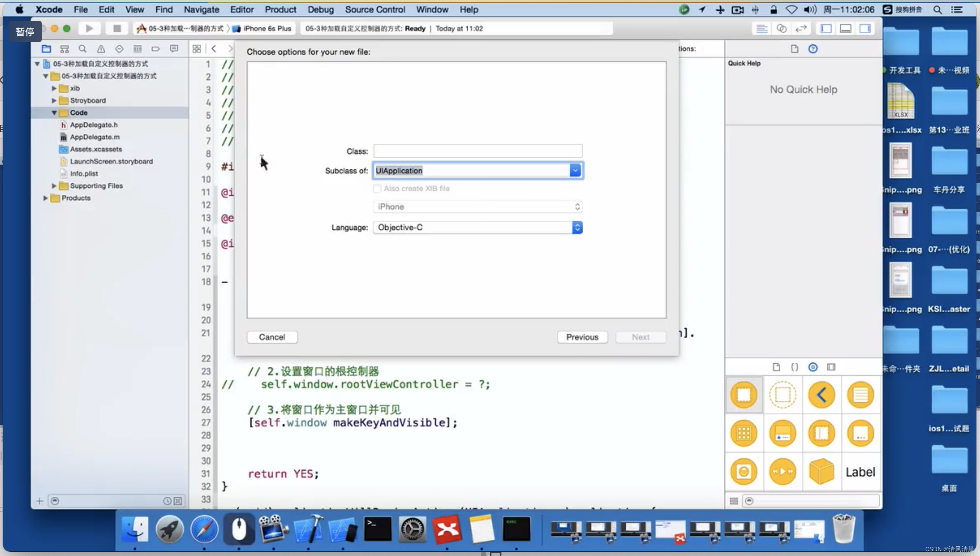Click the file hierarchy disclosure triangle for Code folder
This screenshot has width=980, height=556.
pyautogui.click(x=54, y=113)
